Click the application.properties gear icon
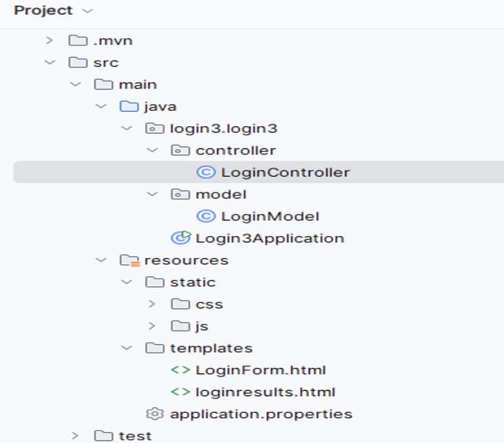The height and width of the screenshot is (443, 504). point(154,414)
